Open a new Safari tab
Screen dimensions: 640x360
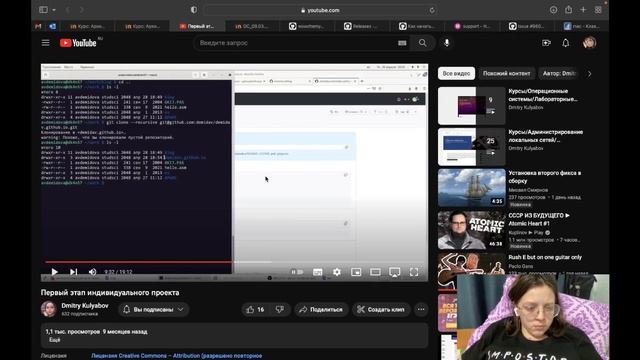point(583,10)
